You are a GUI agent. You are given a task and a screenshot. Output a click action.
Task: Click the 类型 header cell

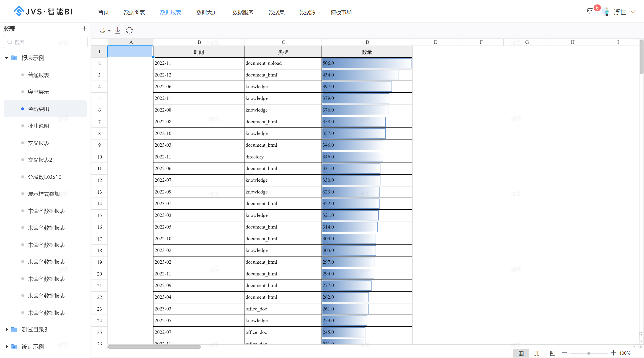coord(283,52)
